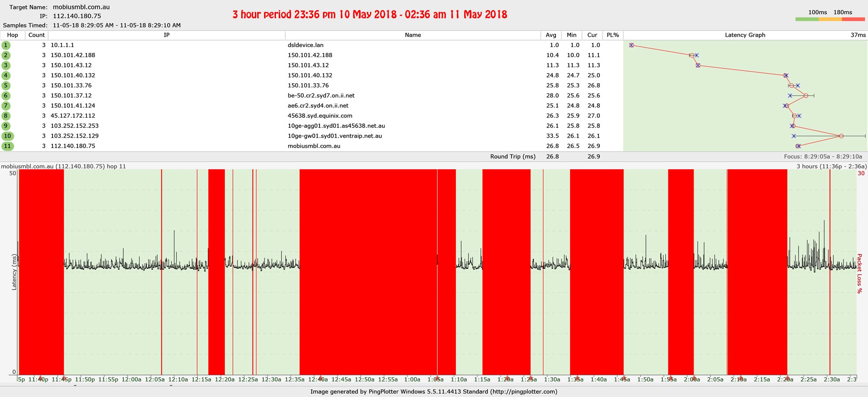
Task: Sort by the Name column header
Action: coord(413,35)
